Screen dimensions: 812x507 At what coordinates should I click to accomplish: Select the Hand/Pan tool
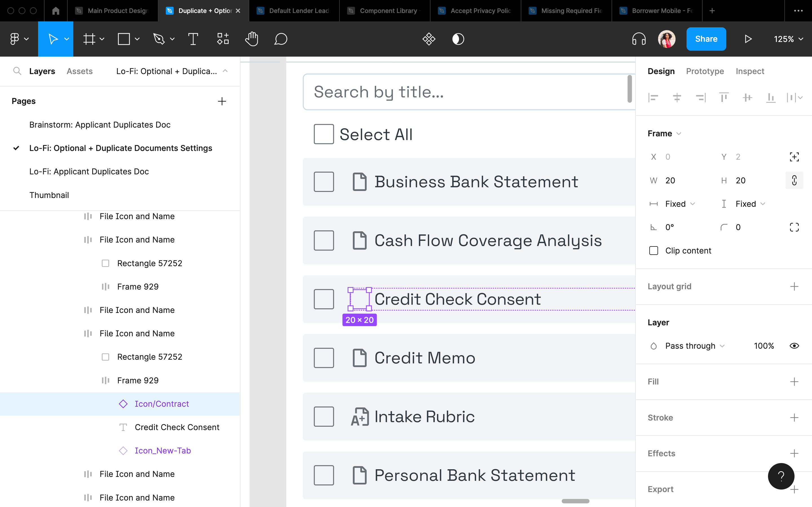point(252,39)
